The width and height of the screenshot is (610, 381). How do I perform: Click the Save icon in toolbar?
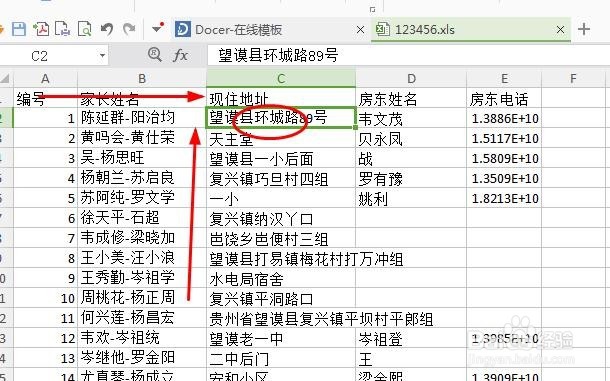pos(18,30)
